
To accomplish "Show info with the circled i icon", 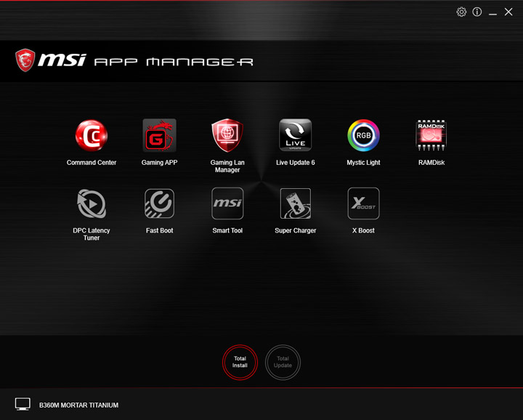I will point(477,12).
